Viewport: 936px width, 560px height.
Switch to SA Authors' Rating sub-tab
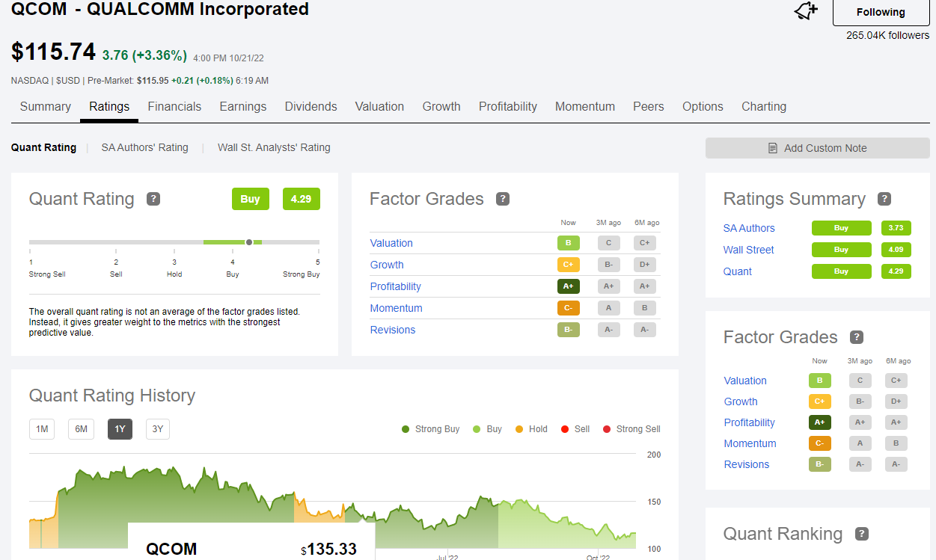coord(145,147)
